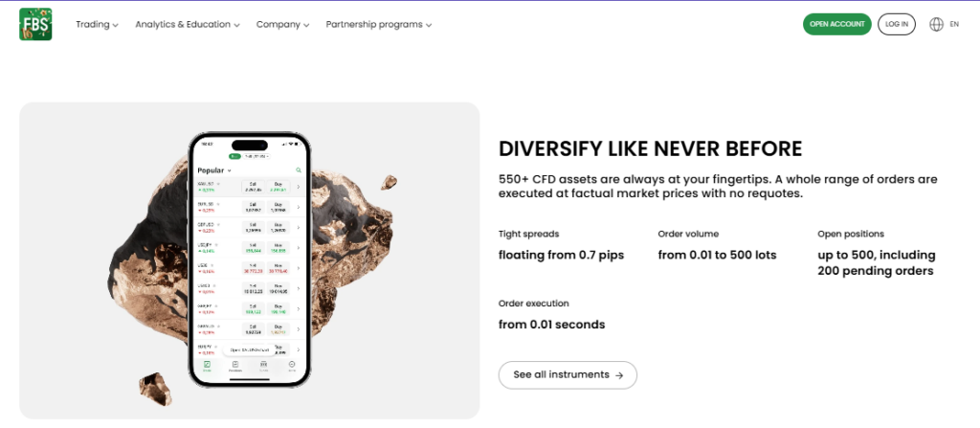Tap the Buy button on USDJPY row
The width and height of the screenshot is (980, 428).
(x=278, y=247)
